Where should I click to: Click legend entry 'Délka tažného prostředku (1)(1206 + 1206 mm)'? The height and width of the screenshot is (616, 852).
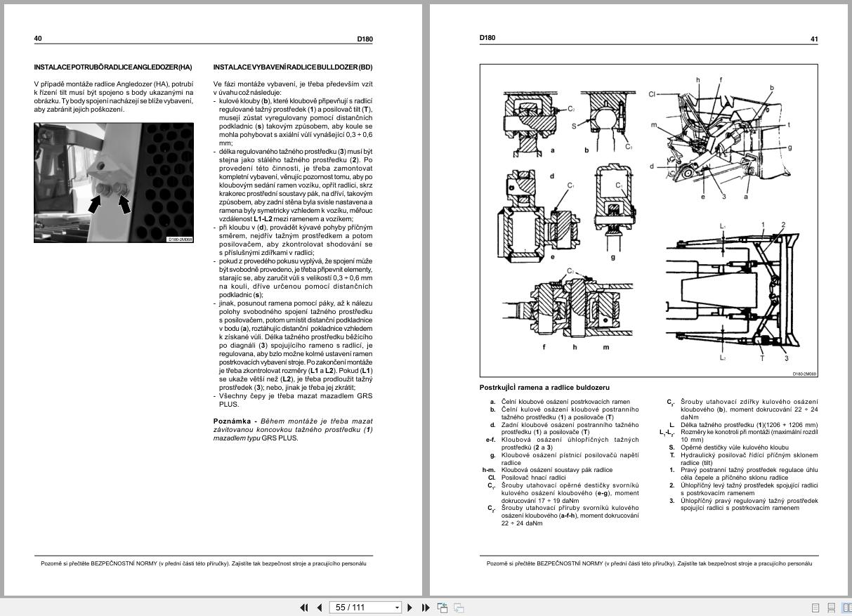(749, 425)
